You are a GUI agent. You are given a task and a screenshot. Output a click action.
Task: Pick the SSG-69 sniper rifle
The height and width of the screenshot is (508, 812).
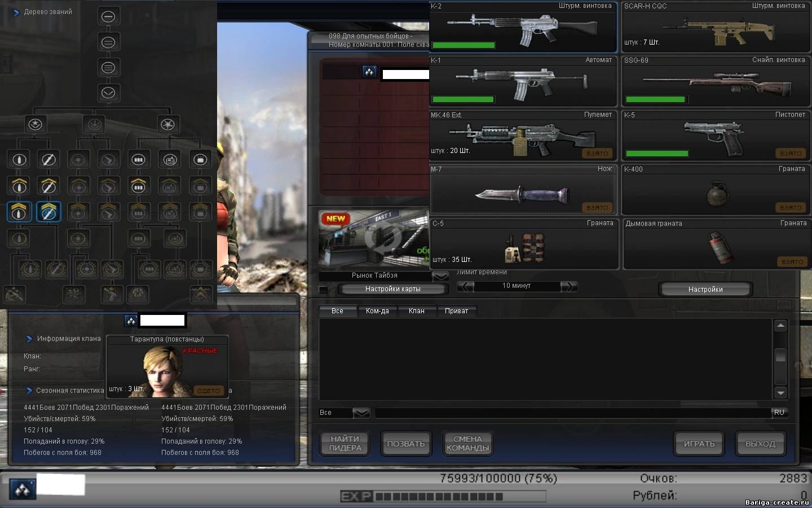[x=715, y=82]
